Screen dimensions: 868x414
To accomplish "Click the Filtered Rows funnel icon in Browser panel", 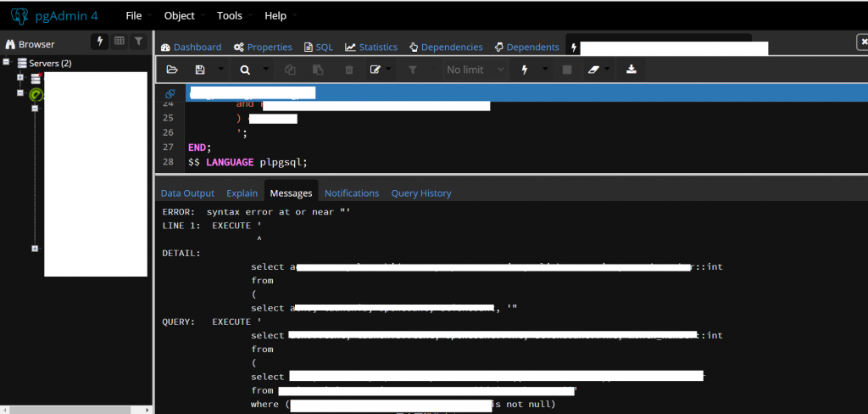I will (x=138, y=42).
